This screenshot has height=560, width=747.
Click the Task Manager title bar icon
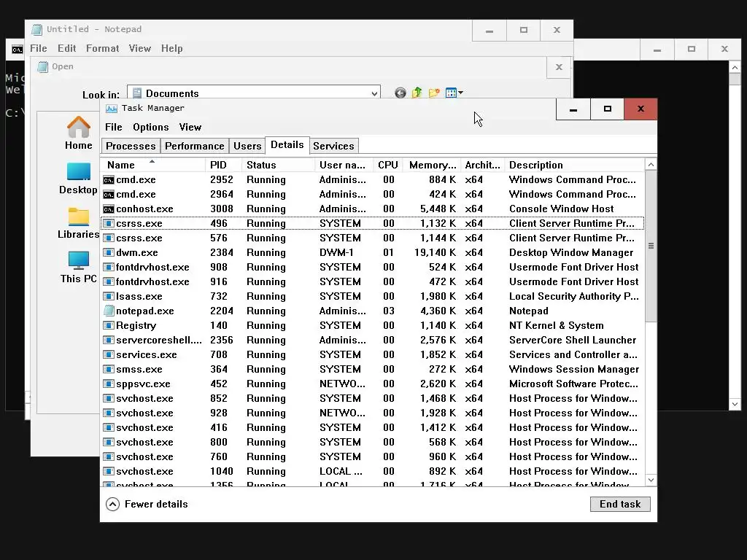click(112, 109)
